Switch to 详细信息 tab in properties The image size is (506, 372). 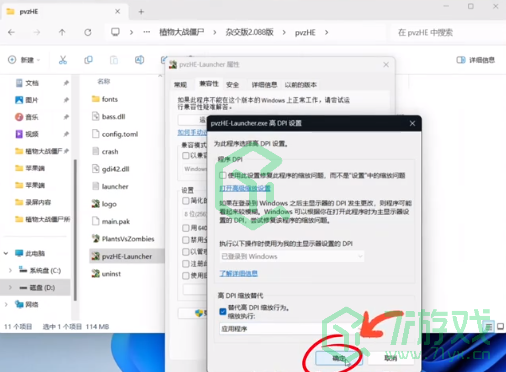tap(264, 85)
